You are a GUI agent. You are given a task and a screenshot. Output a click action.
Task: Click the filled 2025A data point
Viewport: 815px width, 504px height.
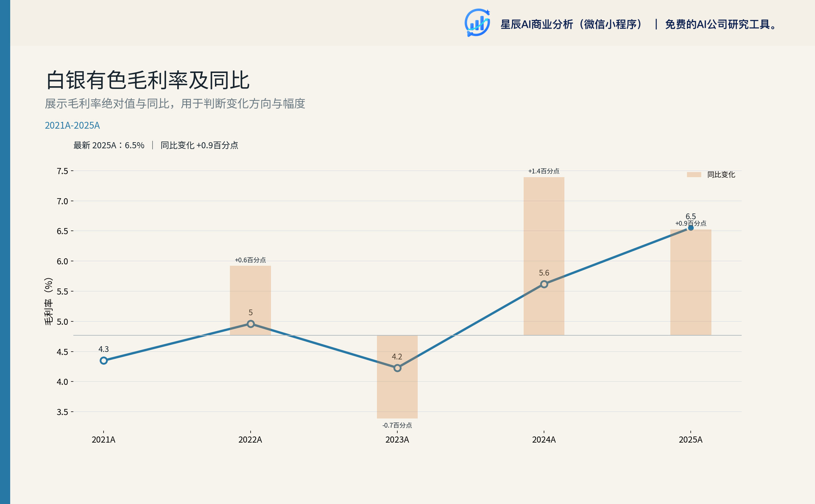pyautogui.click(x=691, y=228)
